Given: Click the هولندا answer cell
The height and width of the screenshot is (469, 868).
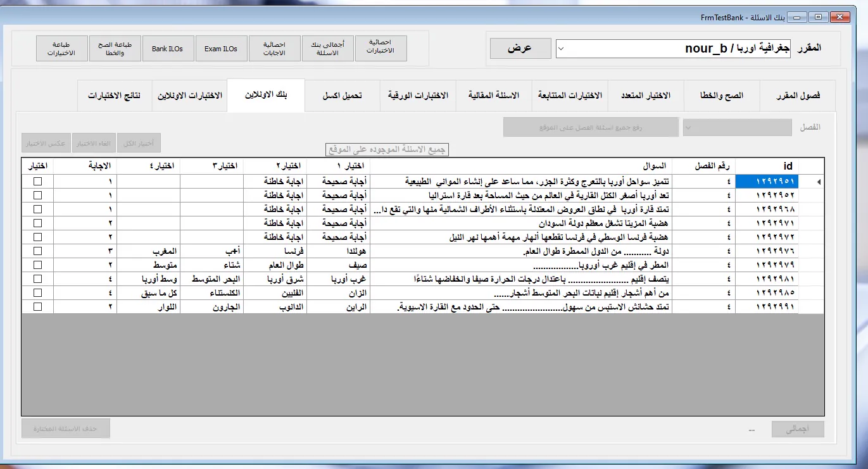Looking at the screenshot, I should 338,251.
